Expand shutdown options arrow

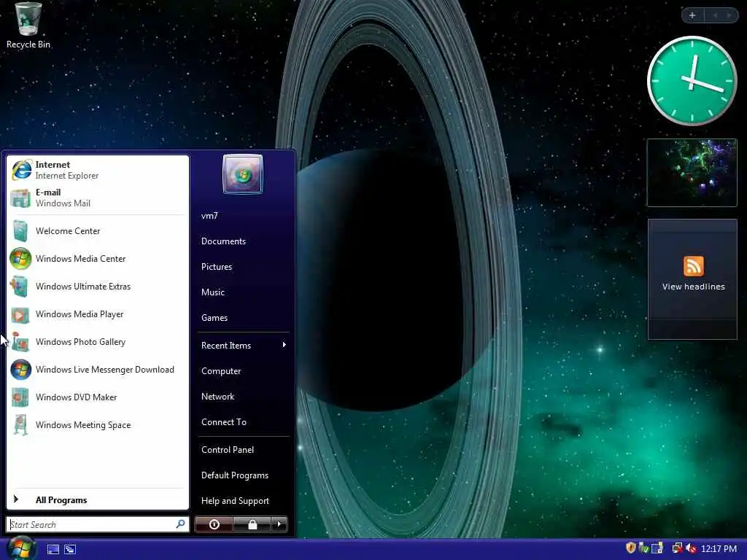(279, 524)
